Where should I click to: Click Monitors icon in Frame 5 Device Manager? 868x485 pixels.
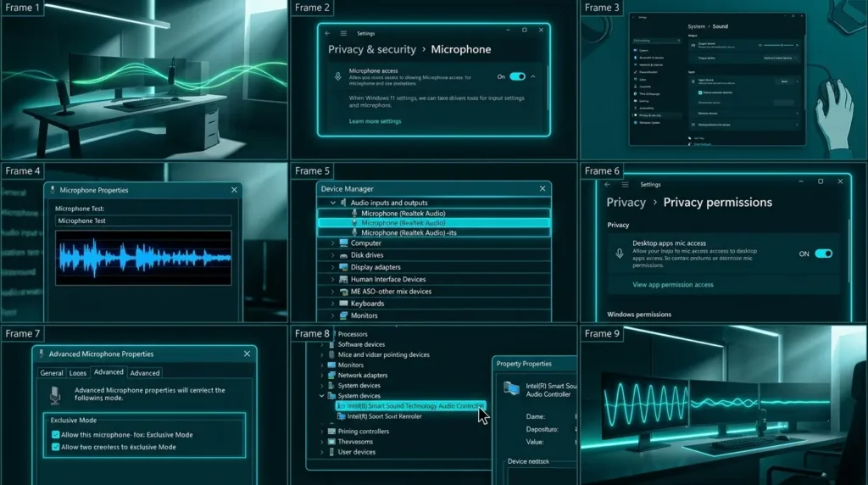344,315
